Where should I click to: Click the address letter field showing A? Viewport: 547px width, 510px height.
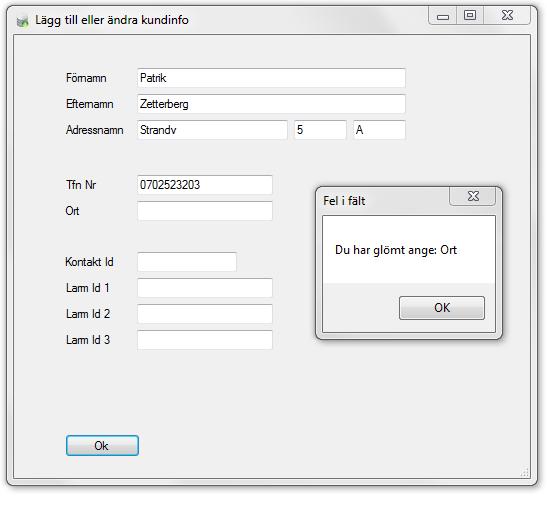[379, 130]
